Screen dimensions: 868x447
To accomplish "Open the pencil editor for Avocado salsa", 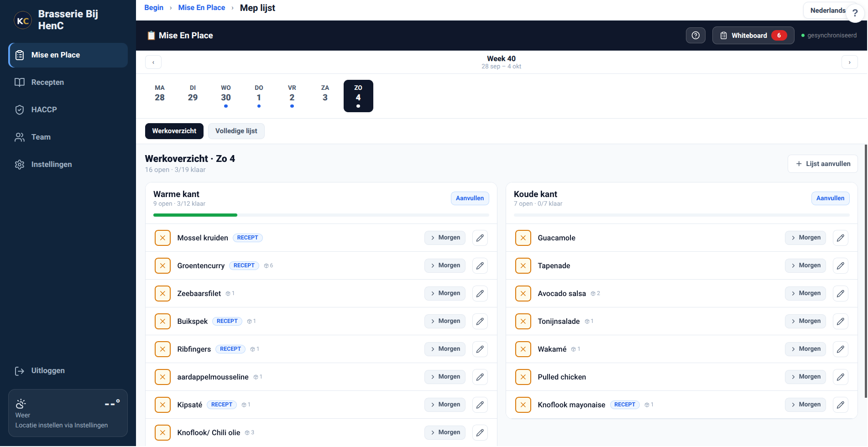I will [x=841, y=293].
